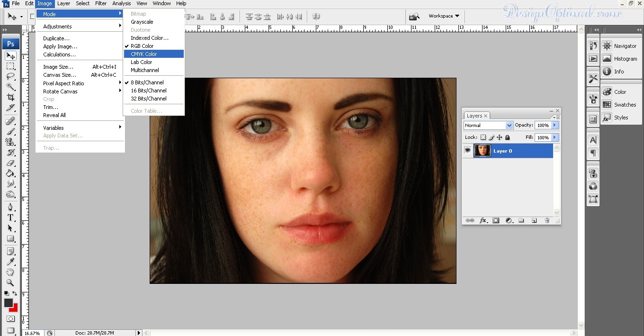Select the Healing Brush tool
The height and width of the screenshot is (336, 644).
coord(11,120)
